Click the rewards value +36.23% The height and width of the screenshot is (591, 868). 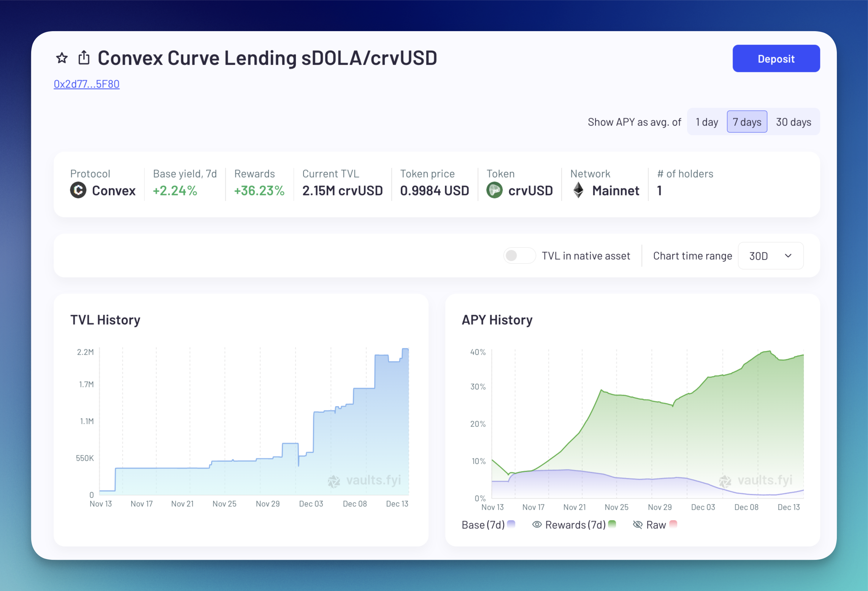tap(259, 190)
